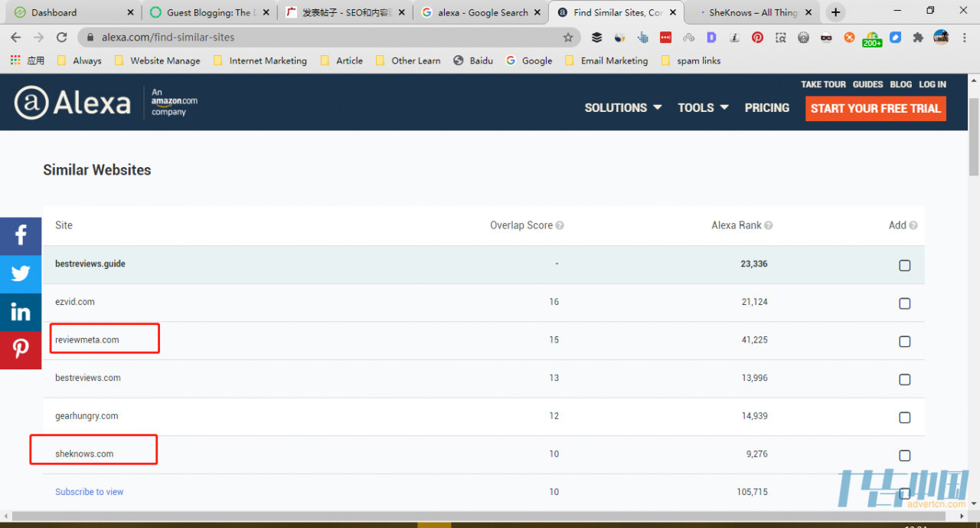This screenshot has width=980, height=528.
Task: Tick Add checkbox for gearhungry.com
Action: 905,418
